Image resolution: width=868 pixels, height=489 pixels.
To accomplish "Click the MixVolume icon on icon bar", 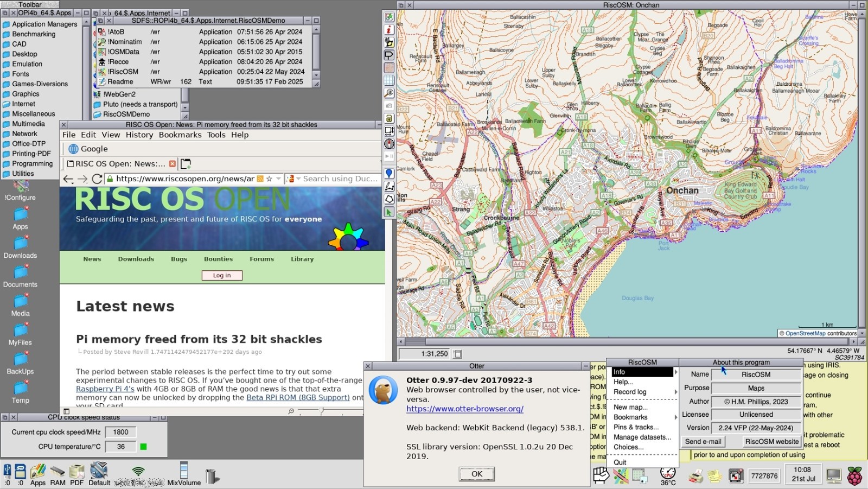I will (184, 474).
